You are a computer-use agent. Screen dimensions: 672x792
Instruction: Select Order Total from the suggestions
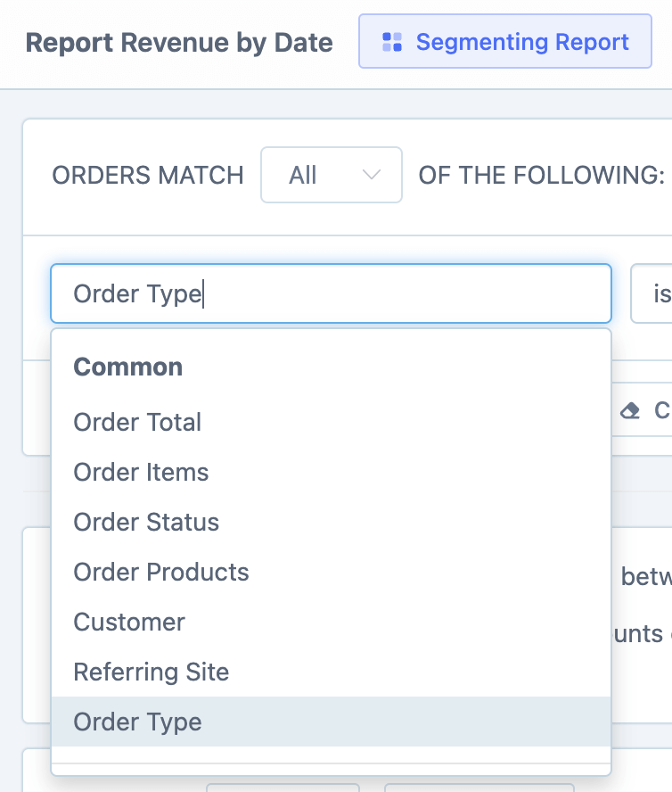coord(136,422)
